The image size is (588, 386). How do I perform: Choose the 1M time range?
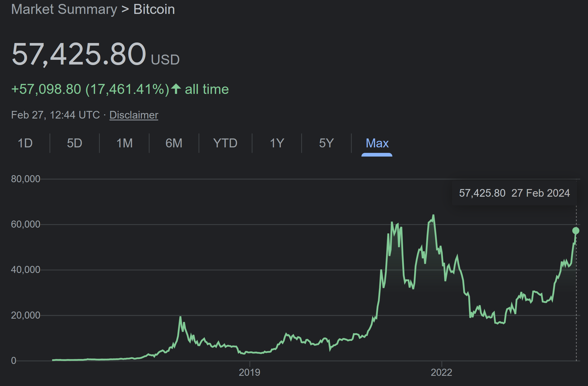click(x=124, y=143)
